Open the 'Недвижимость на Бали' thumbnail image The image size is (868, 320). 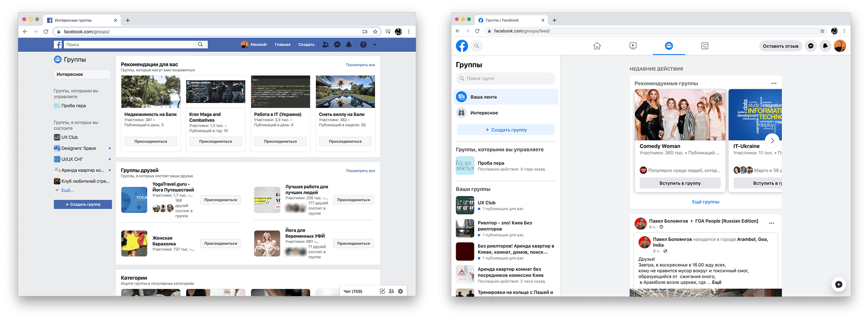pyautogui.click(x=150, y=92)
